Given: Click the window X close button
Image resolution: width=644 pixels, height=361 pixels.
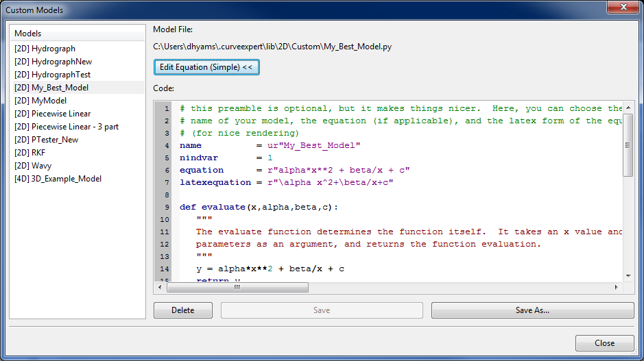Looking at the screenshot, I should click(623, 7).
